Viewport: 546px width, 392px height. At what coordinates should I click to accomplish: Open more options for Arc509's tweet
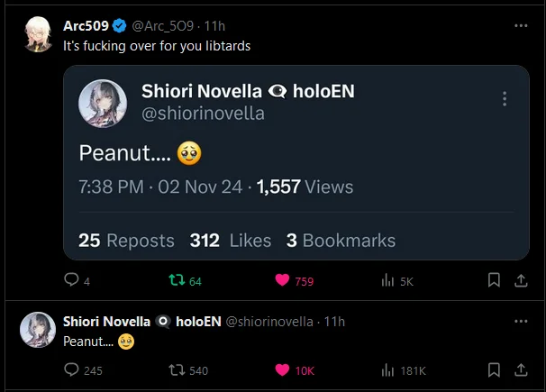[521, 25]
